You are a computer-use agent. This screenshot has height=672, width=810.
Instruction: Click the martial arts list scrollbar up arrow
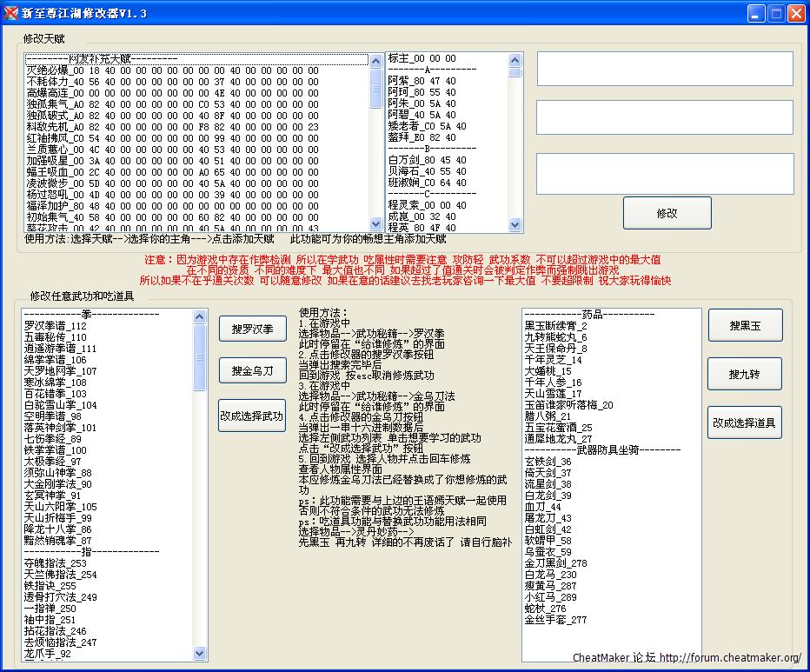pos(200,316)
